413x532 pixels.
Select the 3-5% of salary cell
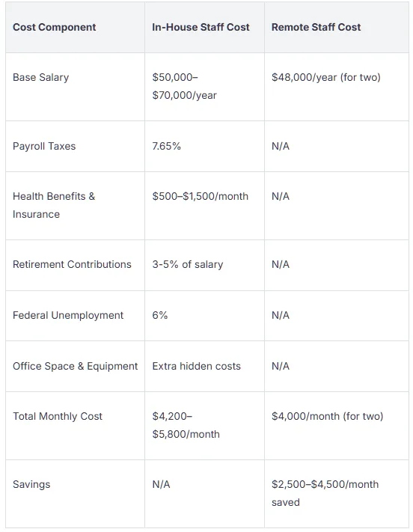(188, 264)
